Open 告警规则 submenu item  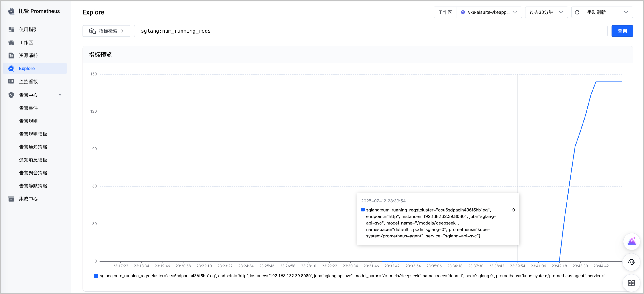pyautogui.click(x=29, y=121)
